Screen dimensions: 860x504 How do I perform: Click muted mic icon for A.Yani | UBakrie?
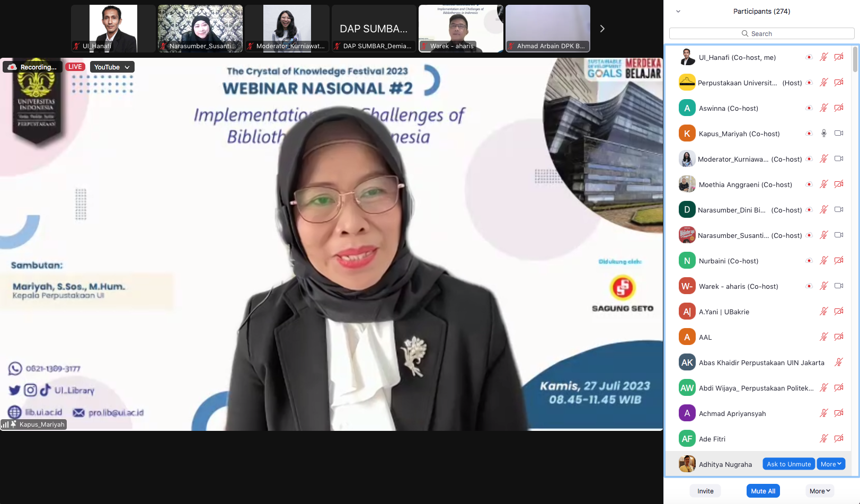(x=823, y=312)
